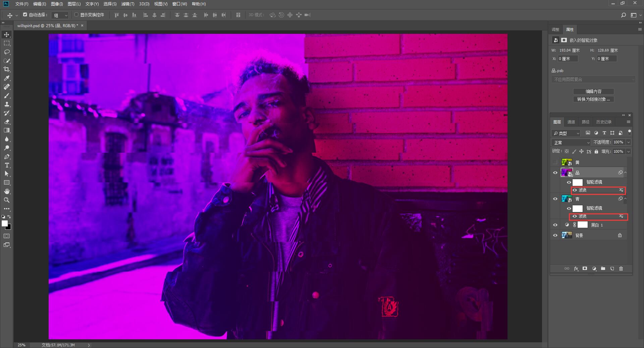Open the workspace switcher in options bar
The height and width of the screenshot is (348, 644).
coord(634,15)
